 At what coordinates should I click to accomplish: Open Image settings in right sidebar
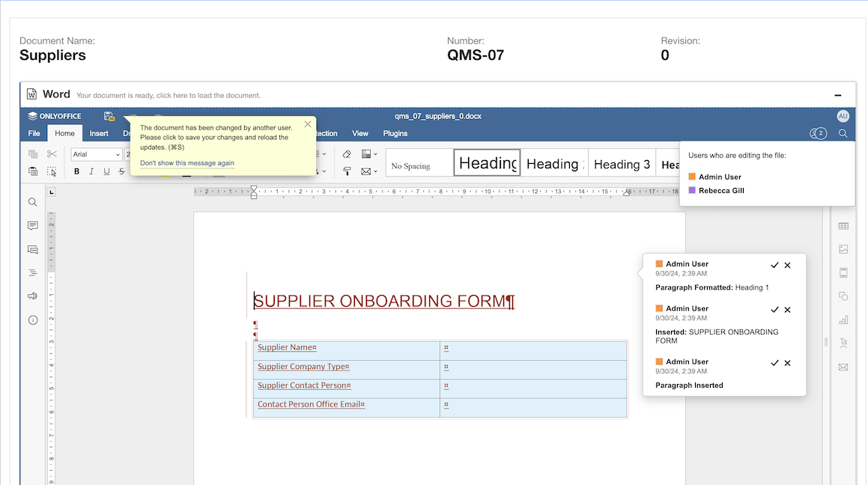(843, 249)
